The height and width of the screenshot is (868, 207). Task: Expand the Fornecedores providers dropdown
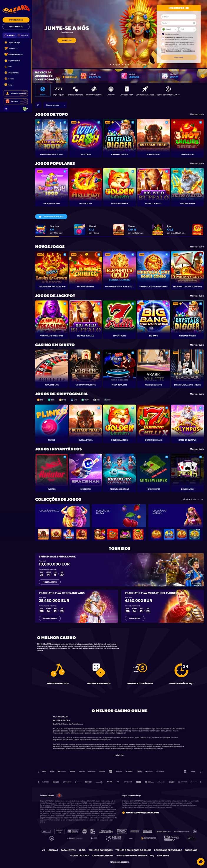[54, 105]
